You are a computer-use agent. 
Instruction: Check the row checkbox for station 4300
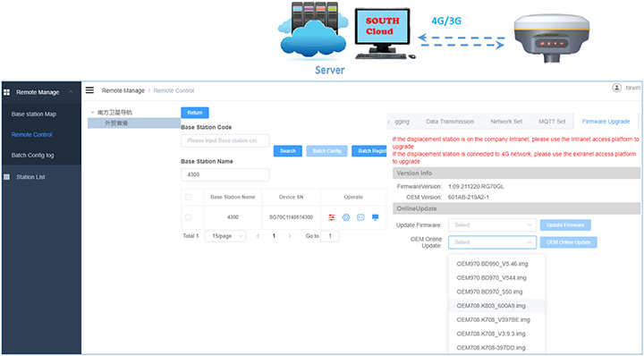click(x=188, y=217)
